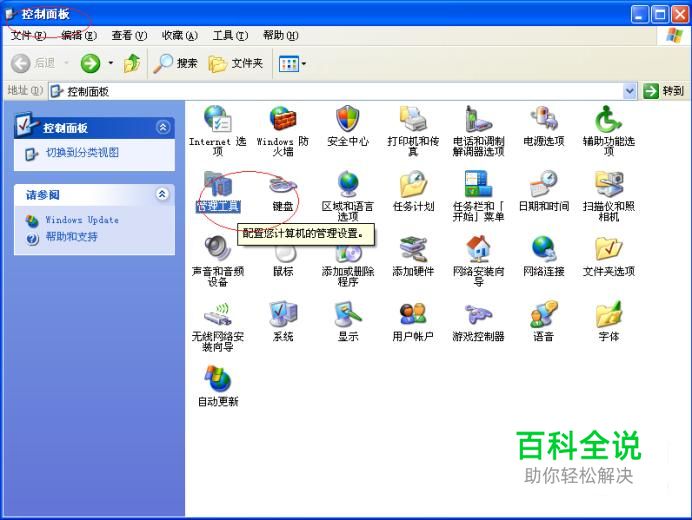This screenshot has width=692, height=520.
Task: Click the green Forward arrow button
Action: [x=90, y=64]
